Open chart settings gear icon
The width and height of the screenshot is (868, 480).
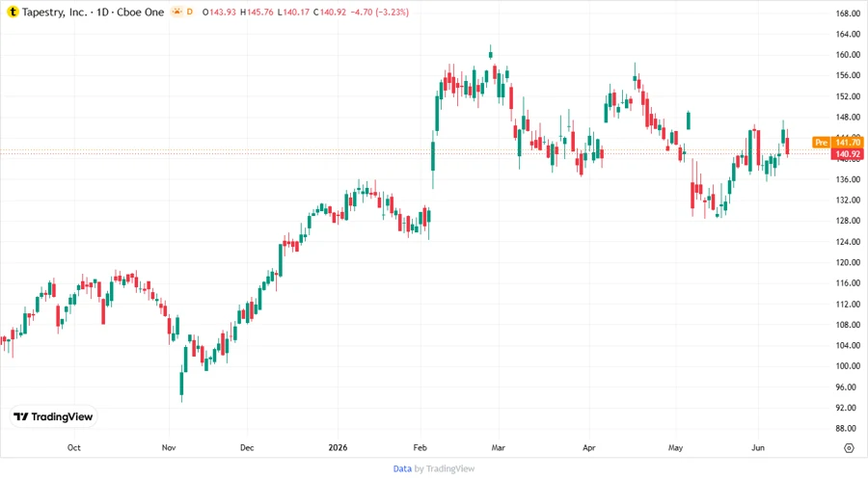pyautogui.click(x=849, y=448)
